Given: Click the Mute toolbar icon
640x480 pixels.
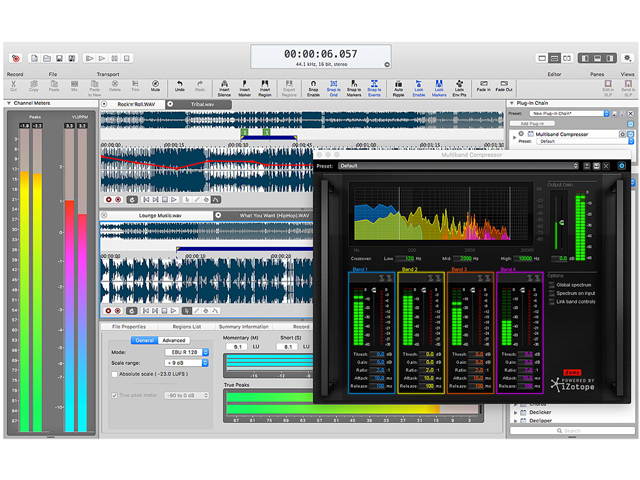Looking at the screenshot, I should coord(155,86).
